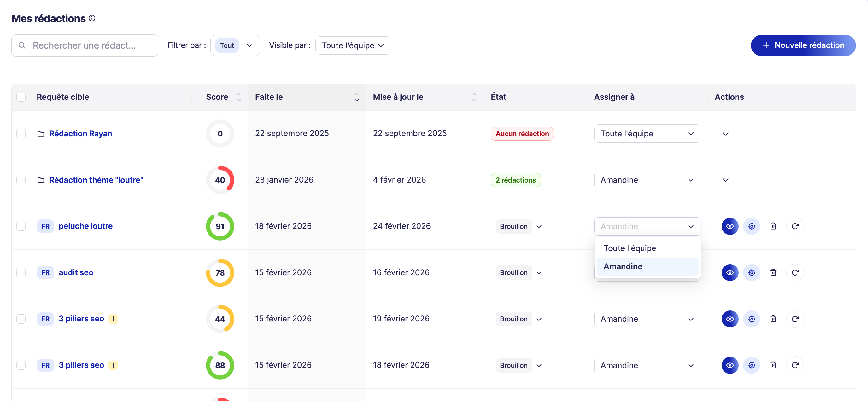
Task: Click the Aucun rédaction status badge
Action: [x=522, y=134]
